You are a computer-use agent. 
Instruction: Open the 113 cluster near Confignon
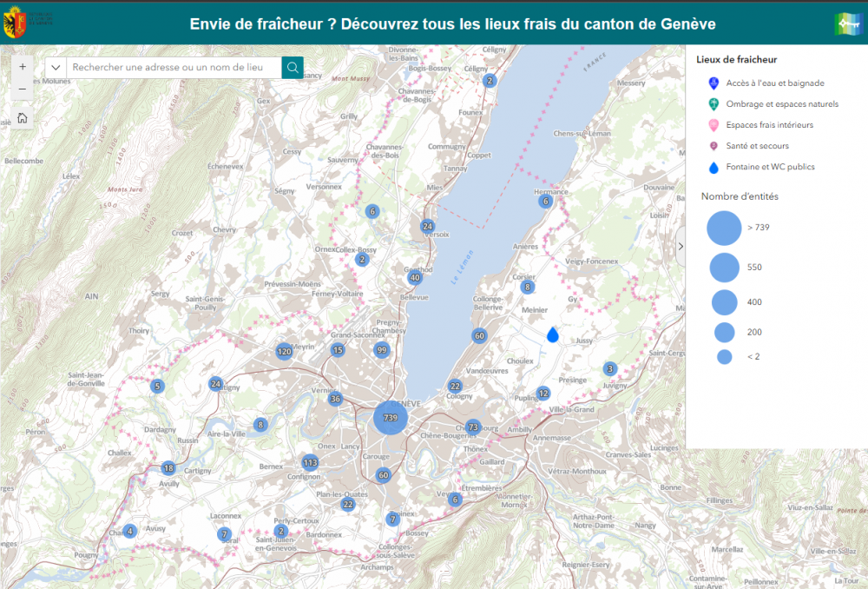(310, 463)
